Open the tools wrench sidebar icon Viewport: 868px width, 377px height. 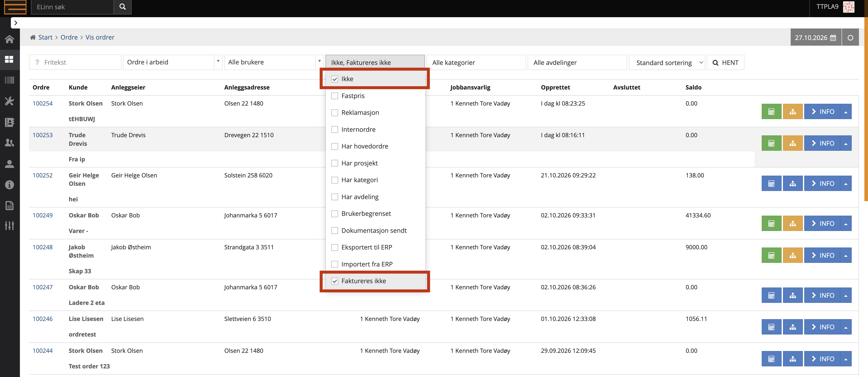point(9,101)
